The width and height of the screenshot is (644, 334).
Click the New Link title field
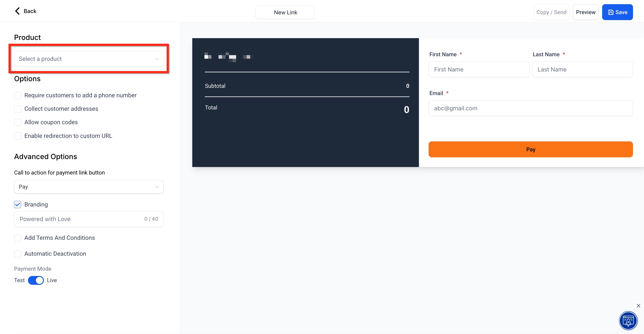tap(285, 12)
